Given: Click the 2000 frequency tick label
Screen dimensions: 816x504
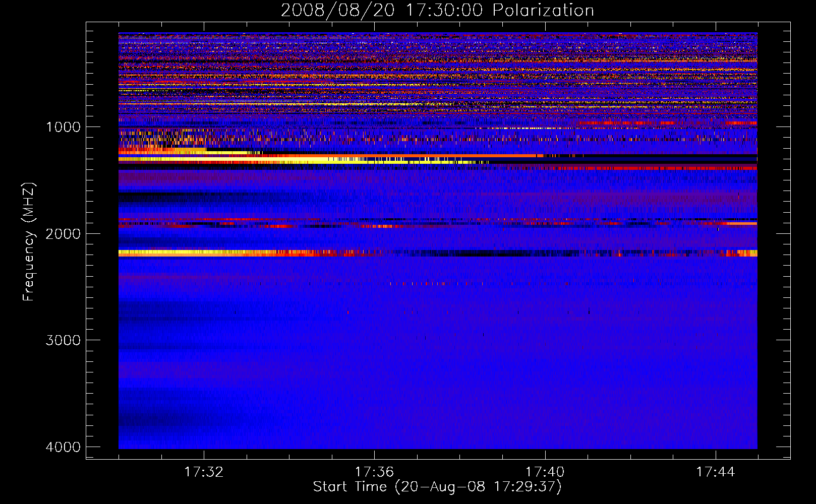Looking at the screenshot, I should click(63, 233).
